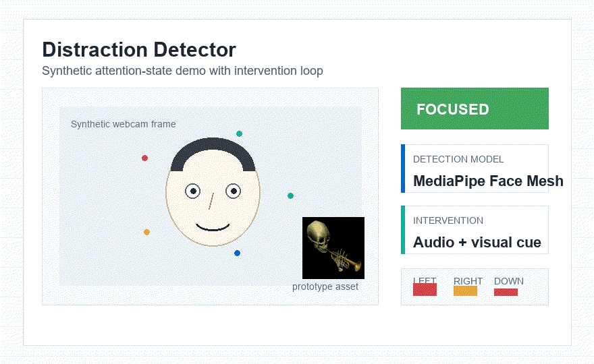
Task: Click the cartoon face's nose line
Action: point(211,201)
